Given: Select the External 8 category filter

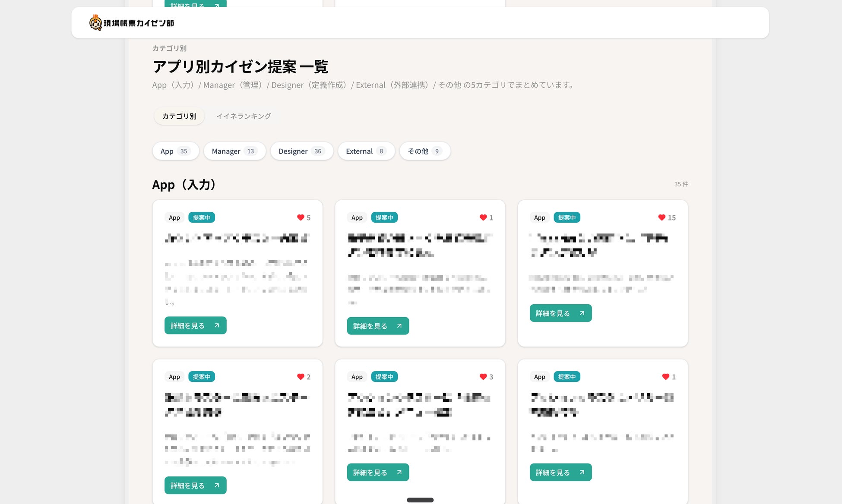Looking at the screenshot, I should [x=366, y=151].
